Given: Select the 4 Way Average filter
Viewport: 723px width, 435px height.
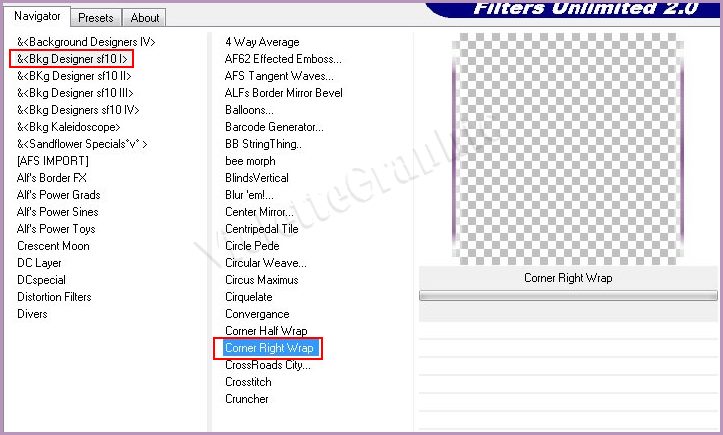Looking at the screenshot, I should pos(262,42).
